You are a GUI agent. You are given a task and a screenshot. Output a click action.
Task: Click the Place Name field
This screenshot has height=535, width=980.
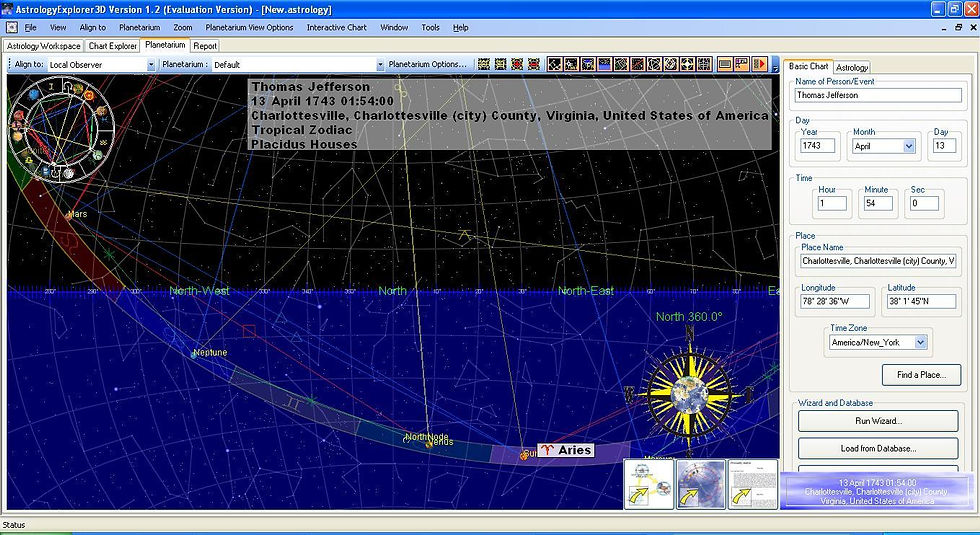tap(878, 261)
